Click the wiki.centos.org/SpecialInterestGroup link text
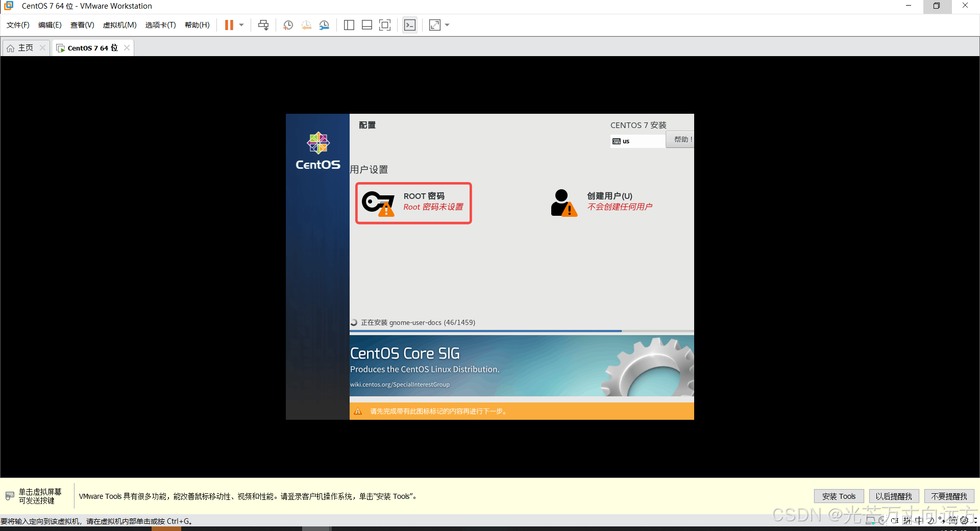The height and width of the screenshot is (531, 980). coord(400,385)
